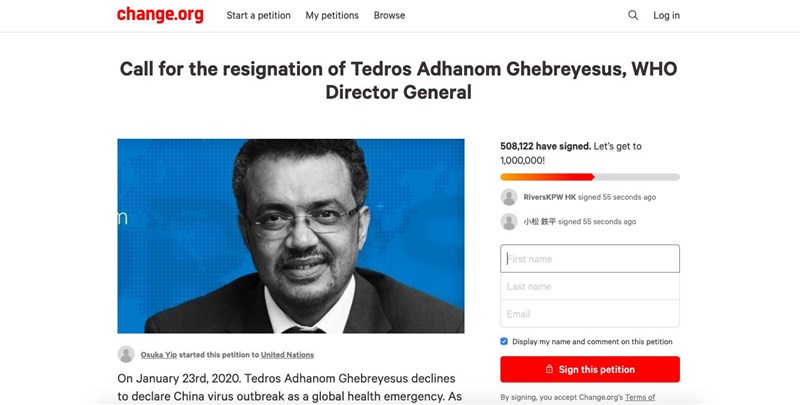Open Osuka Yip profile link
The width and height of the screenshot is (800, 405).
tap(159, 355)
